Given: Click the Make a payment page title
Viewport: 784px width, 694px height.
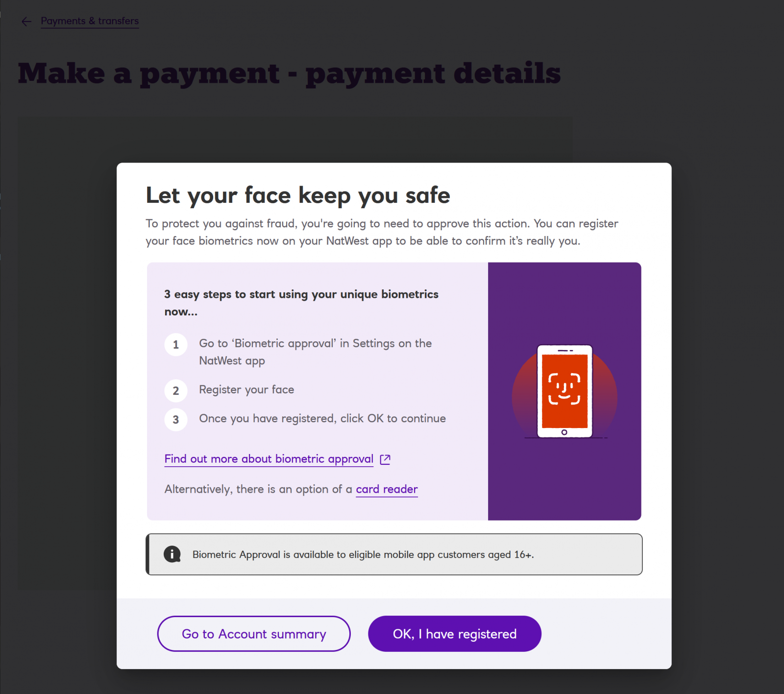Looking at the screenshot, I should pyautogui.click(x=289, y=73).
